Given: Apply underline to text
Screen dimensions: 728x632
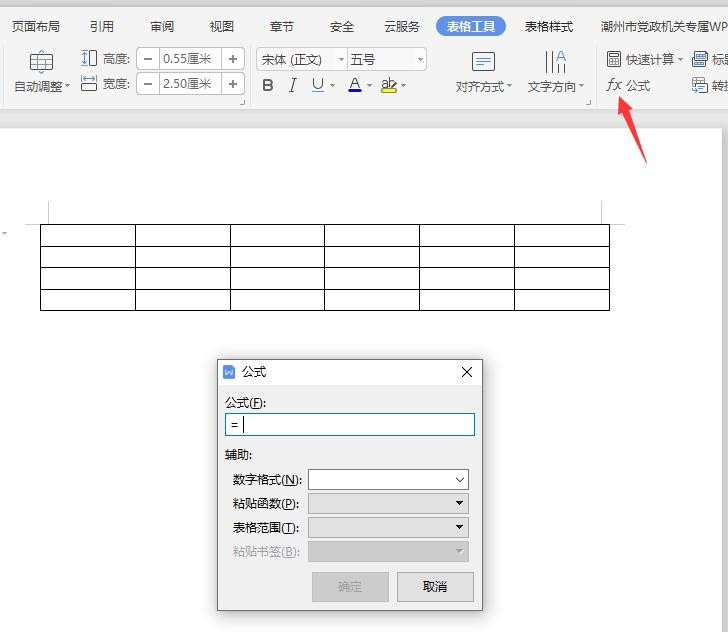Looking at the screenshot, I should point(317,86).
